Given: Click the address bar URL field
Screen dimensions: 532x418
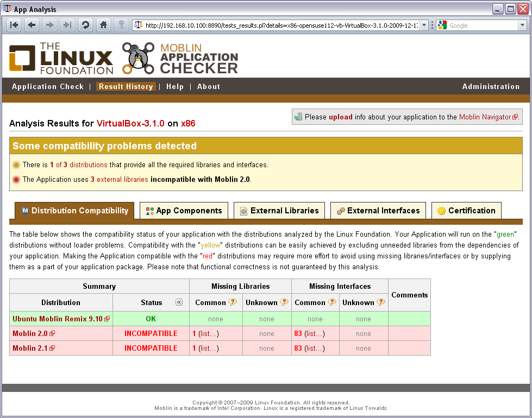Looking at the screenshot, I should tap(281, 25).
